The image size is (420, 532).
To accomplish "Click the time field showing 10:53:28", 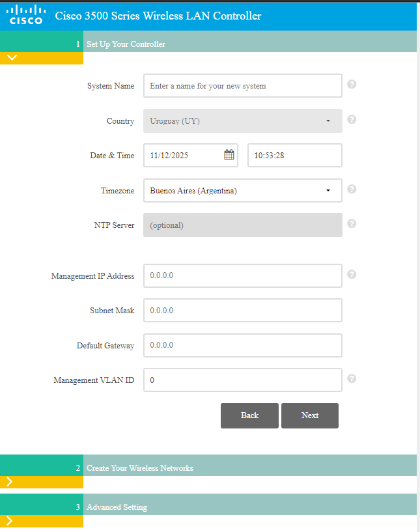I will 294,156.
